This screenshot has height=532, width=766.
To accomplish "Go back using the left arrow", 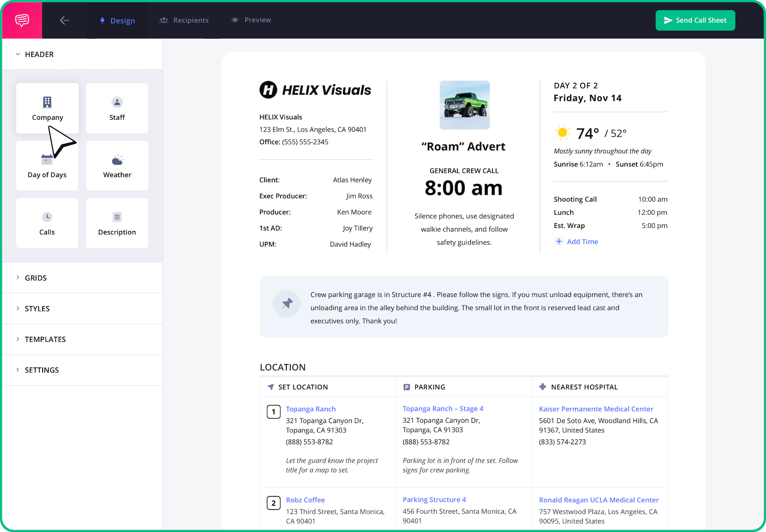I will click(x=64, y=20).
